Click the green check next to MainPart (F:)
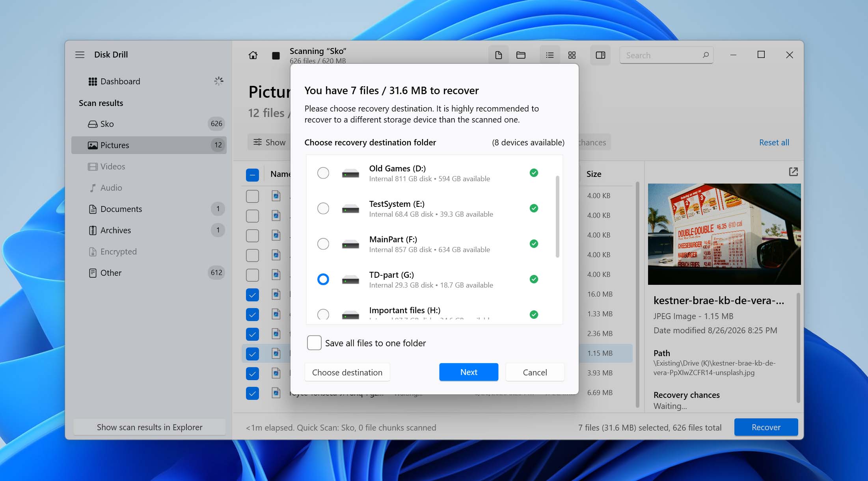868x481 pixels. (534, 244)
